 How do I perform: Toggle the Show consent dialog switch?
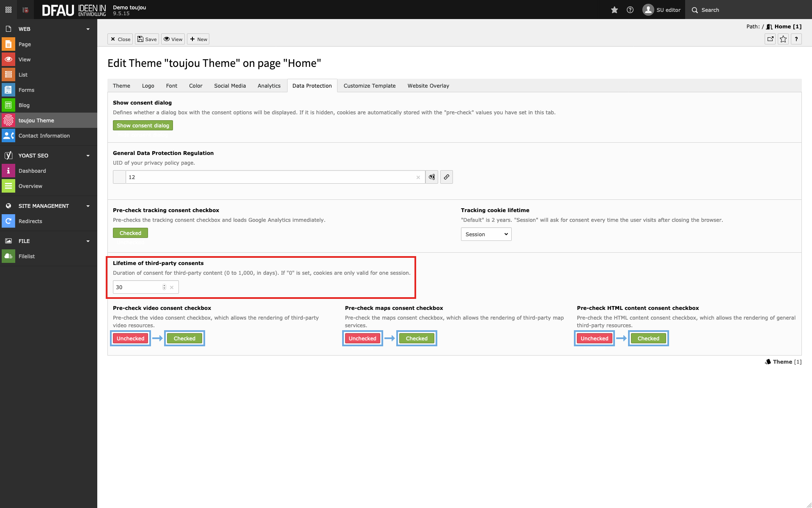[143, 125]
